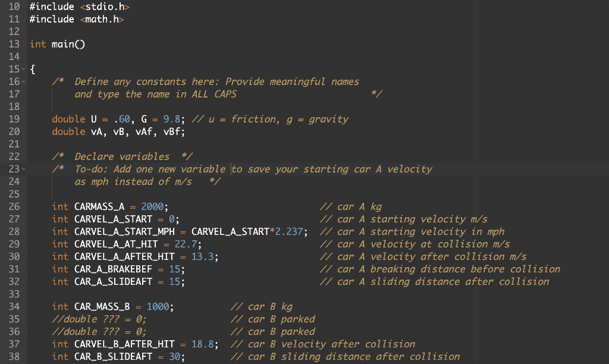Screen dimensions: 609x364
Task: Click line number 10 in the gutter
Action: point(14,7)
